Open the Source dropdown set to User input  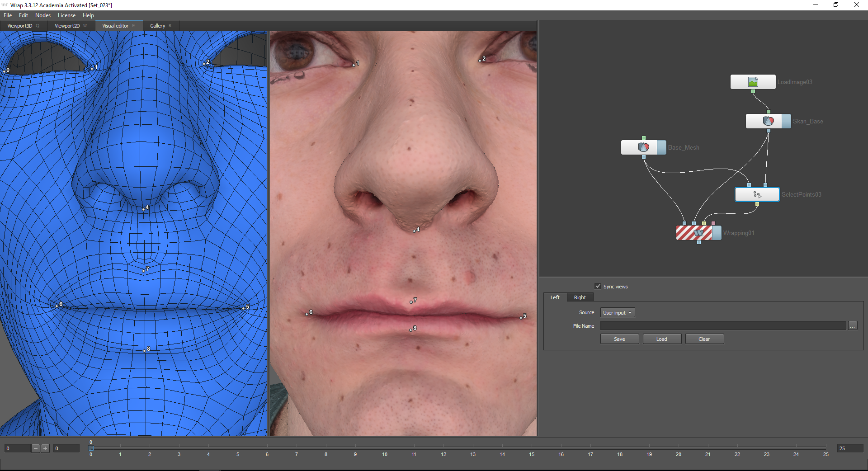click(618, 312)
